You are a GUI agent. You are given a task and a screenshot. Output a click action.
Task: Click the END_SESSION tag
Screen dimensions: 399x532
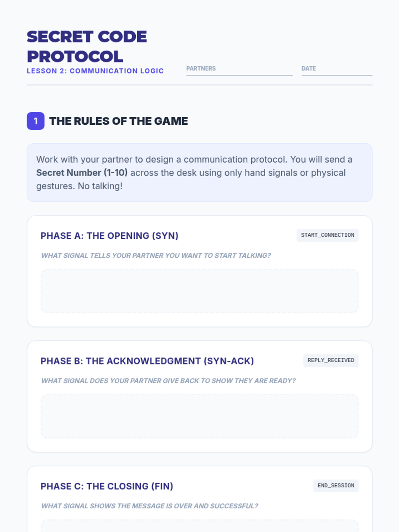click(x=336, y=486)
